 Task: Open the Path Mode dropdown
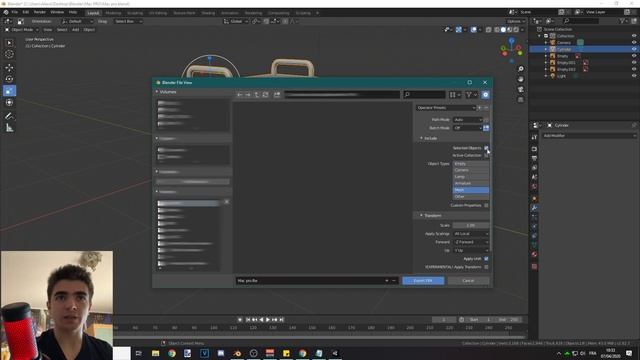[468, 120]
